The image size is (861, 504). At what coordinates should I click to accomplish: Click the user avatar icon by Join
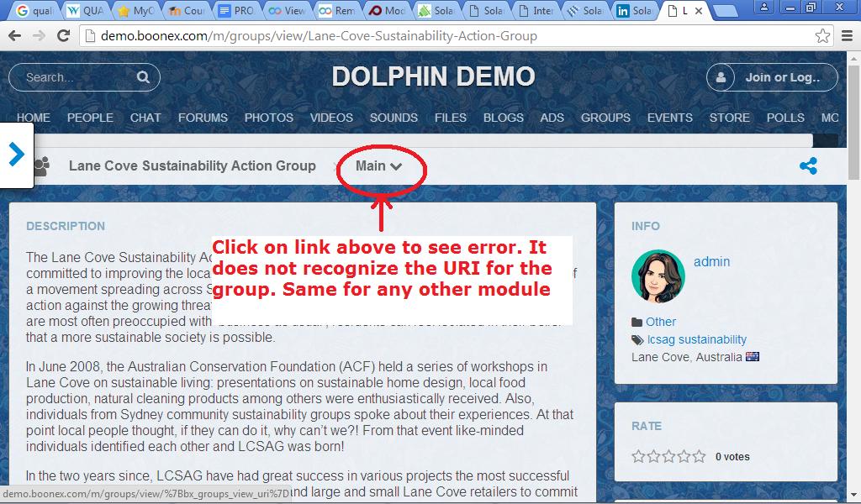tap(721, 76)
